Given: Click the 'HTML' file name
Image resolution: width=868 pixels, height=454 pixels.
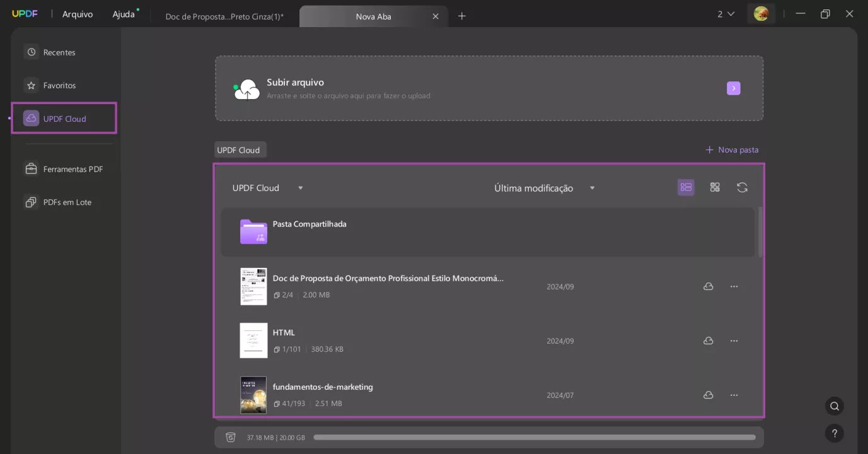Looking at the screenshot, I should pyautogui.click(x=284, y=332).
